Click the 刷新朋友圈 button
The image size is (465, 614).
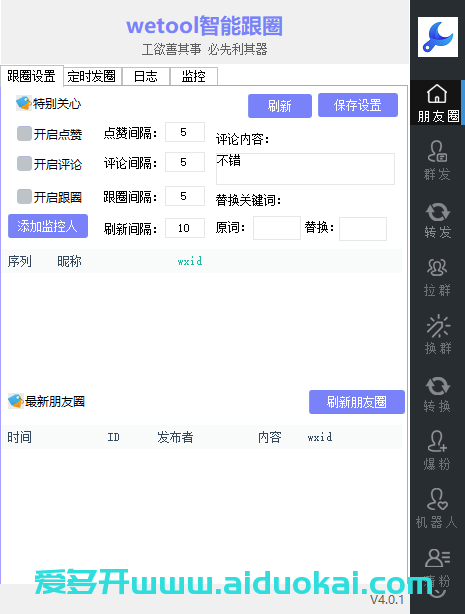[x=356, y=402]
